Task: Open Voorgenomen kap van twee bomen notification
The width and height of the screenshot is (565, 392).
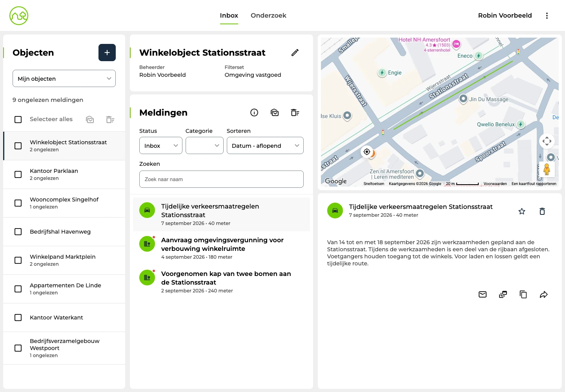Action: (x=221, y=282)
